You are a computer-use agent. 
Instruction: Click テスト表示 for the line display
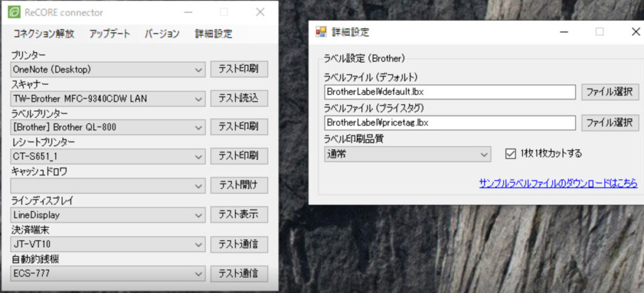(240, 214)
